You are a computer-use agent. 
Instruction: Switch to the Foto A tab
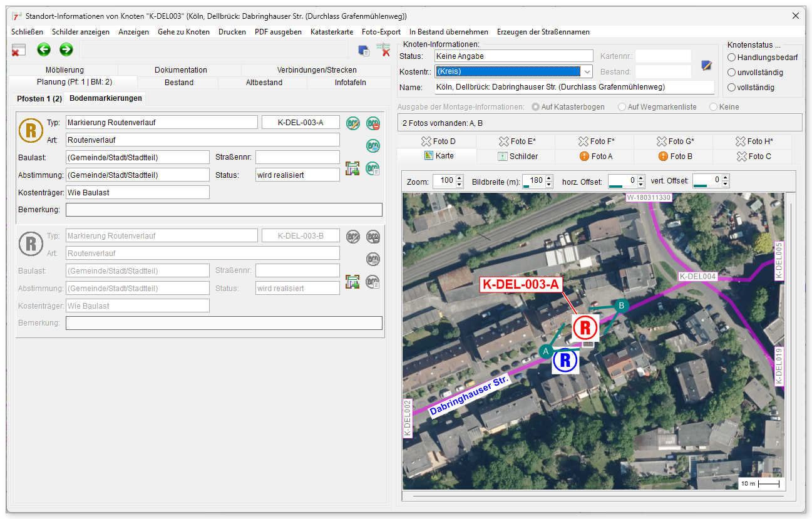[595, 157]
